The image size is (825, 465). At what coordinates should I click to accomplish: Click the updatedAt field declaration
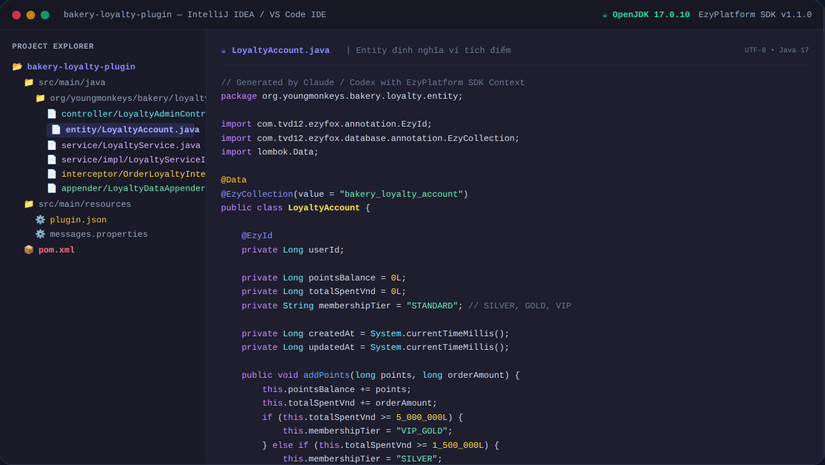point(375,347)
